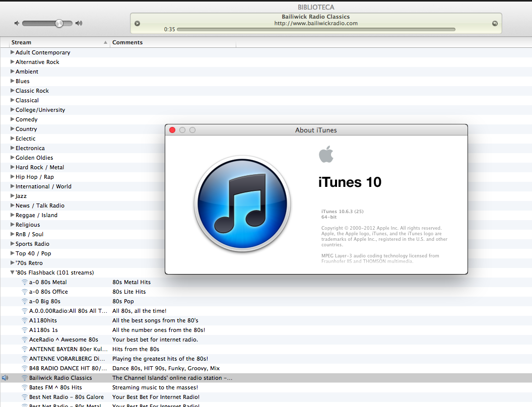Image resolution: width=532 pixels, height=407 pixels.
Task: Select the a-0 Big 80s stream
Action: pyautogui.click(x=45, y=301)
